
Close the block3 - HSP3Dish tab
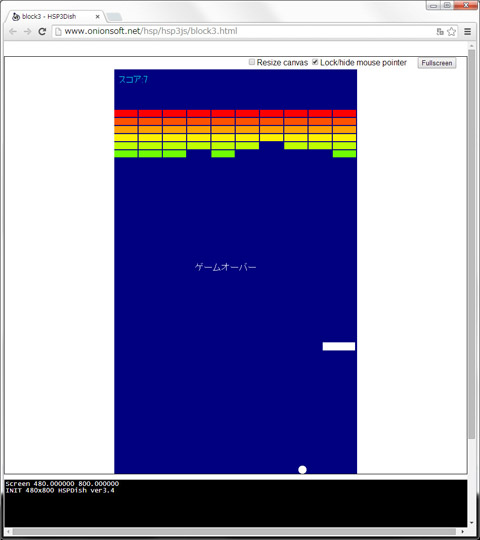point(97,16)
